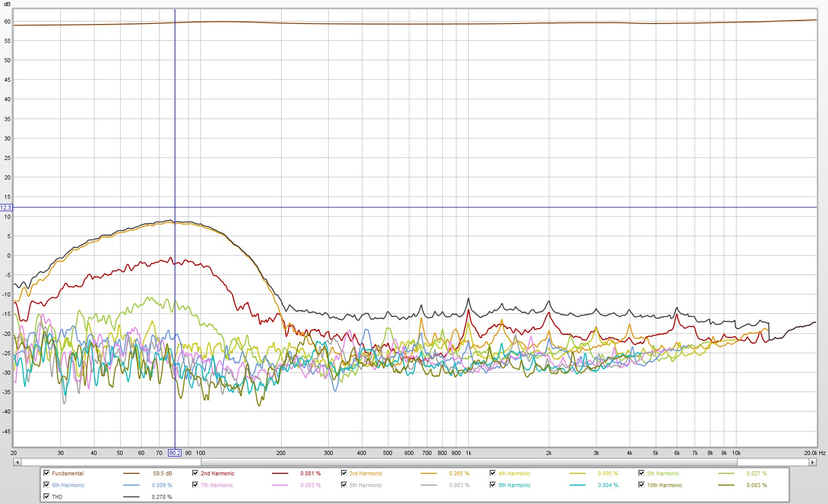Click the 2nd Harmonic red line swatch
The width and height of the screenshot is (828, 504).
click(280, 474)
